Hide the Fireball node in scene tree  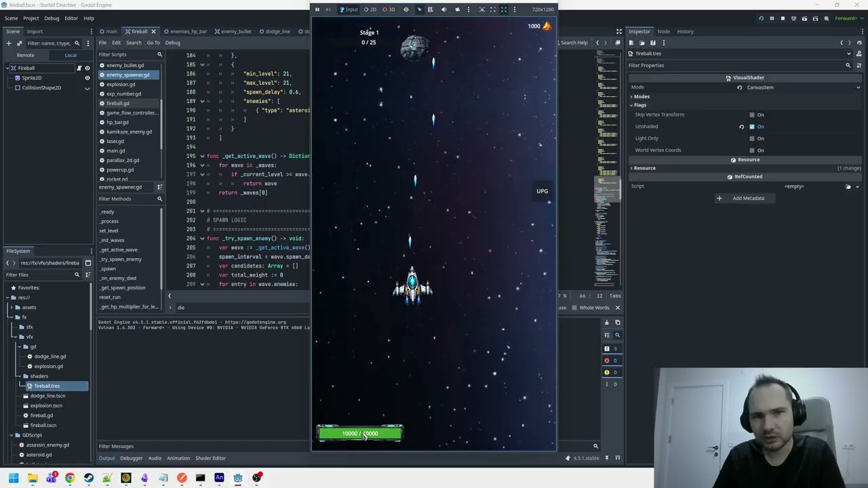87,68
